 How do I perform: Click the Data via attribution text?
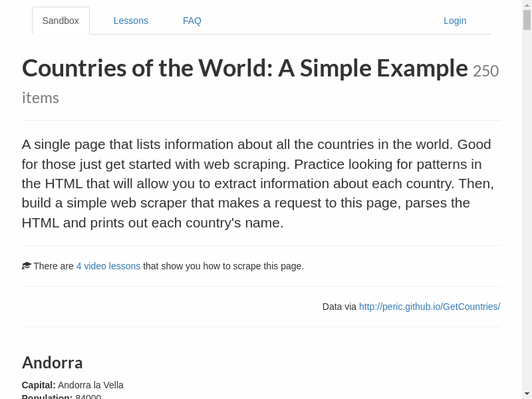[340, 307]
